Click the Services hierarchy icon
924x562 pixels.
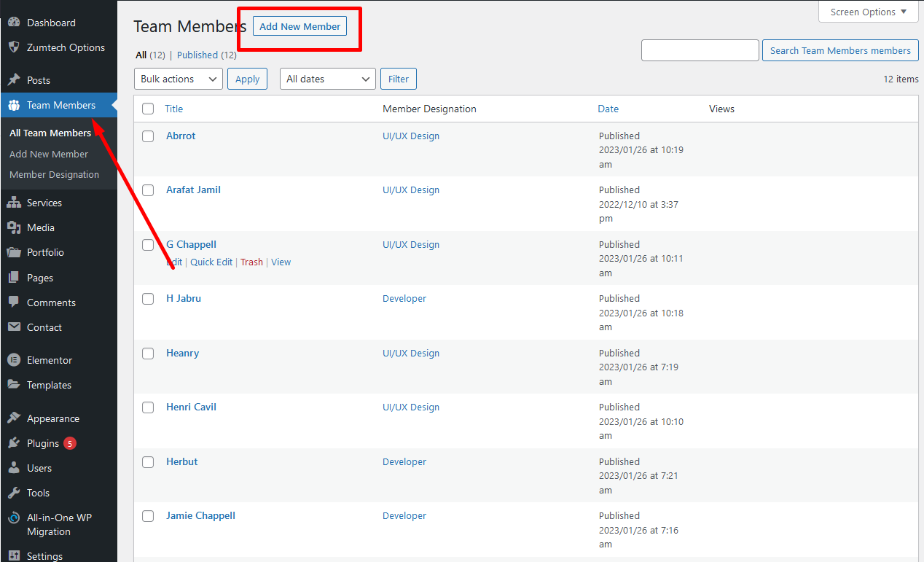click(x=14, y=203)
